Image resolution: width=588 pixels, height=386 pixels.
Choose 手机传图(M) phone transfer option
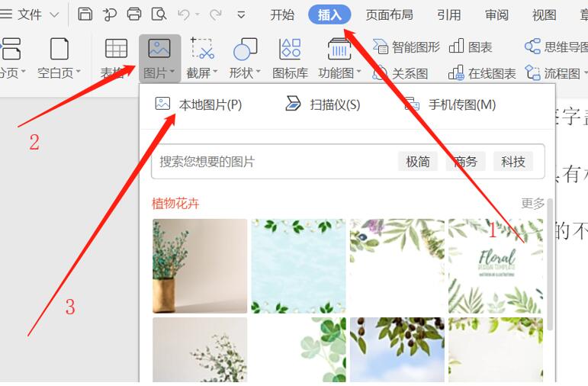pyautogui.click(x=450, y=105)
